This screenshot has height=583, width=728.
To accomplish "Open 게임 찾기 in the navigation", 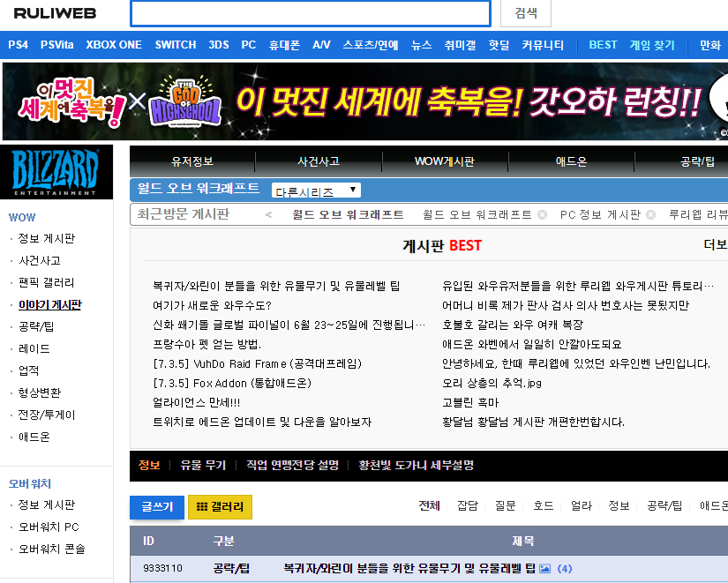I will tap(652, 45).
